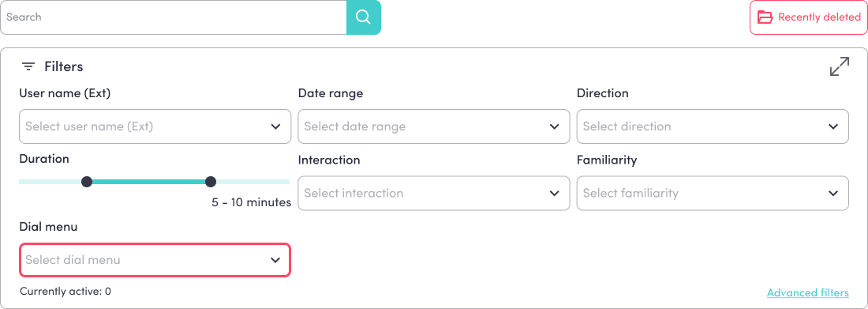Open the Select user name (Ext) dropdown
Image resolution: width=868 pixels, height=309 pixels.
click(155, 126)
